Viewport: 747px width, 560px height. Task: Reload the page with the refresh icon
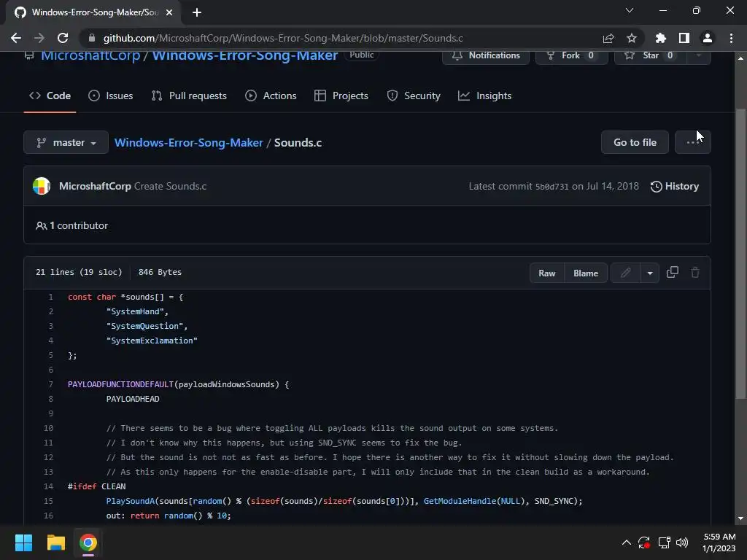pyautogui.click(x=63, y=38)
